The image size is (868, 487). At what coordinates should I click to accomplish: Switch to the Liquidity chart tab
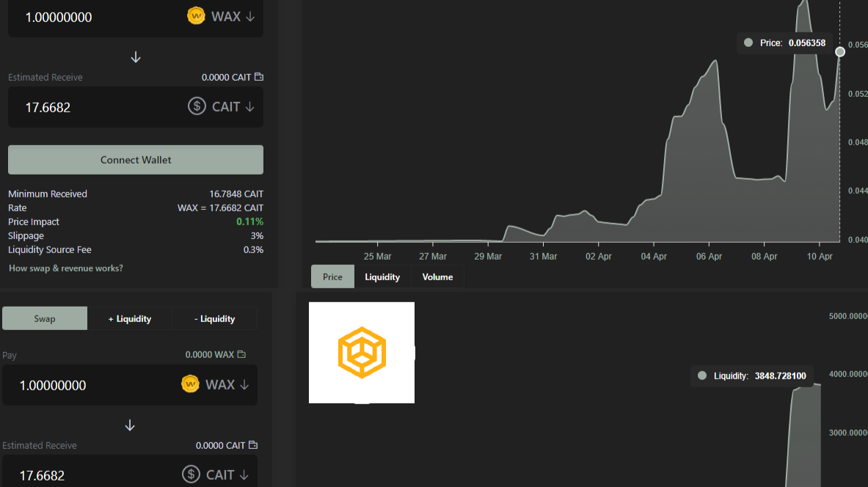point(382,277)
